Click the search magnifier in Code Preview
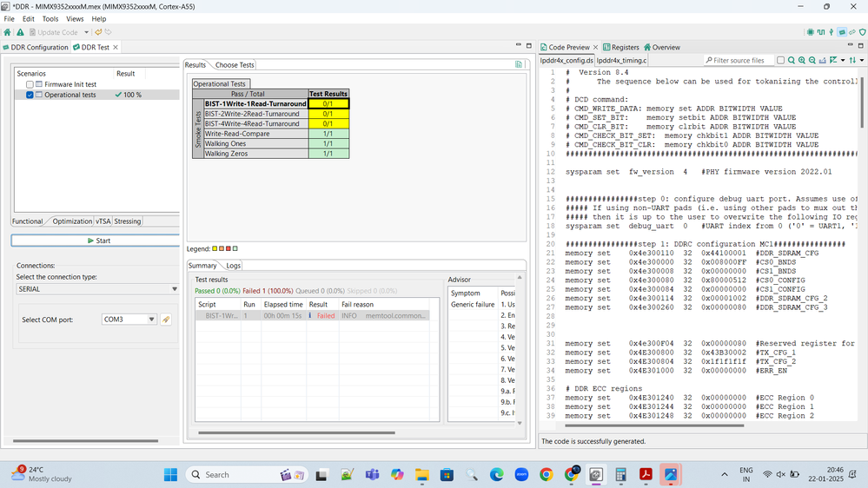This screenshot has height=488, width=868. coord(792,60)
